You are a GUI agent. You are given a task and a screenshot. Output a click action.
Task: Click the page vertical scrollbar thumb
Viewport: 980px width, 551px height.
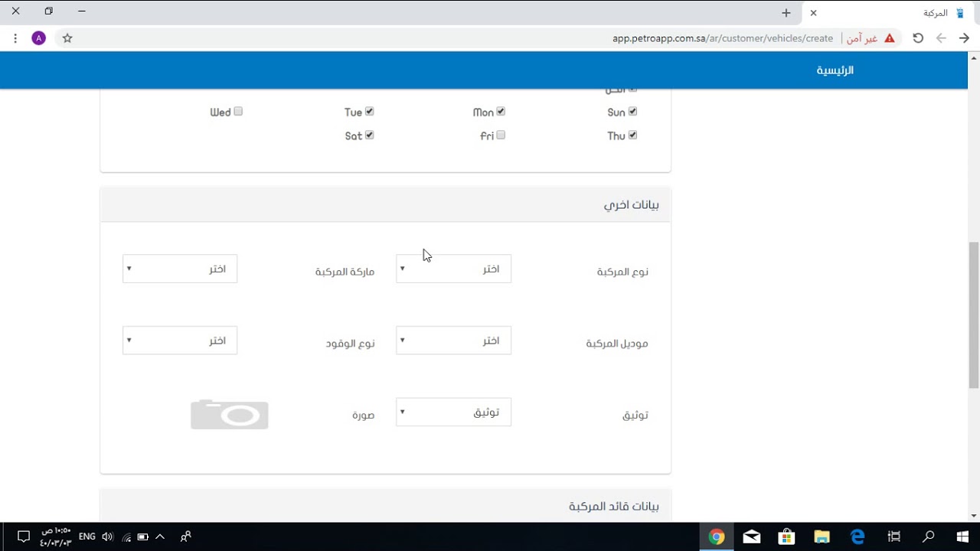[x=973, y=316]
